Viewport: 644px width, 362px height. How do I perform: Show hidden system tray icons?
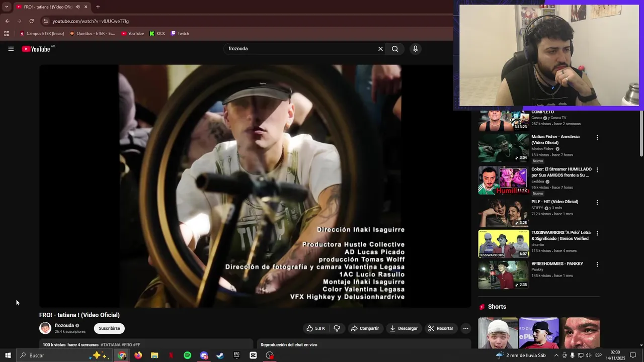coord(556,355)
